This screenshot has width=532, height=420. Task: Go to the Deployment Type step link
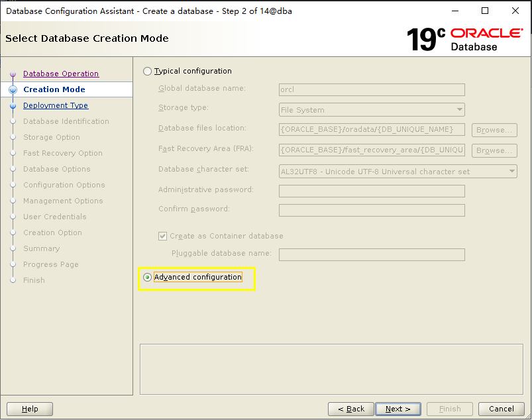(x=56, y=105)
